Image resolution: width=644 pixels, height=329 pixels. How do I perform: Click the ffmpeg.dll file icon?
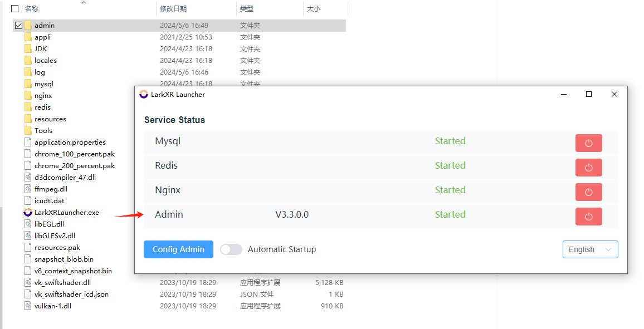(x=28, y=189)
